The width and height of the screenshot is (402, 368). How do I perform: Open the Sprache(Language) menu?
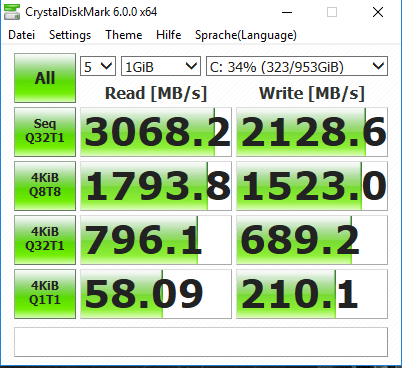pos(246,35)
